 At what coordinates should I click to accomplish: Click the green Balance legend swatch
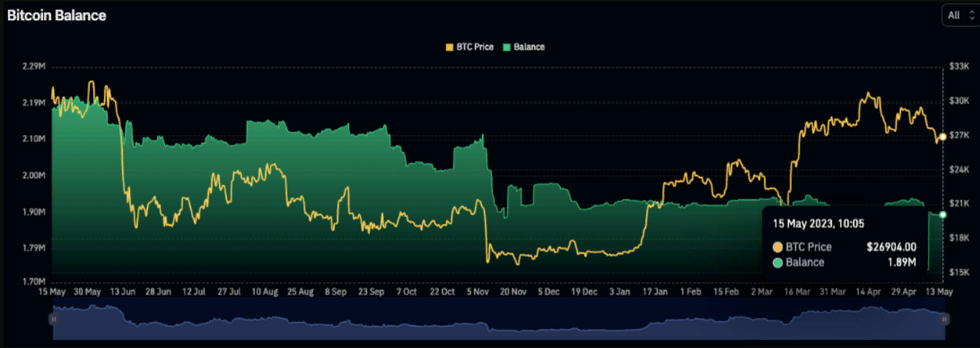click(507, 47)
